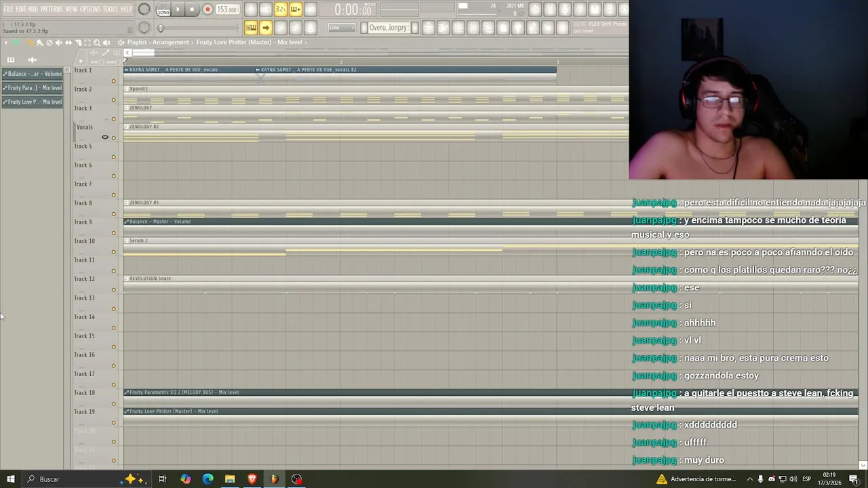Select the playlist Zoom tool
Viewport: 868px width, 488px height.
(x=97, y=43)
